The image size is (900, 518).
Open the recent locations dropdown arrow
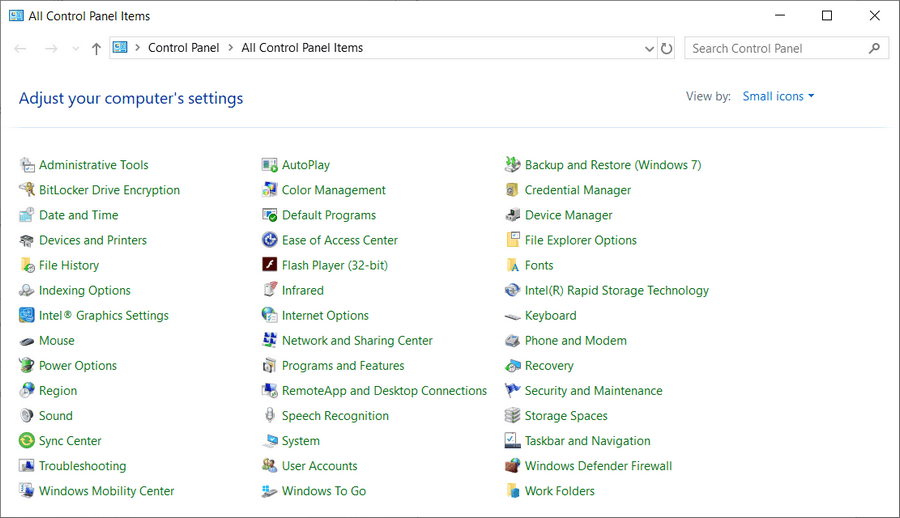pos(75,49)
